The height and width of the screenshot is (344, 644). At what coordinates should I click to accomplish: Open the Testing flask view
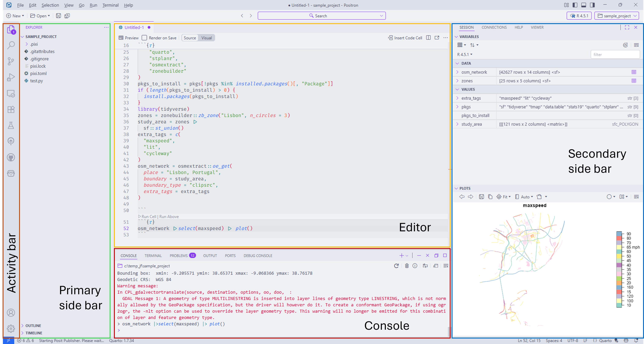(x=11, y=125)
